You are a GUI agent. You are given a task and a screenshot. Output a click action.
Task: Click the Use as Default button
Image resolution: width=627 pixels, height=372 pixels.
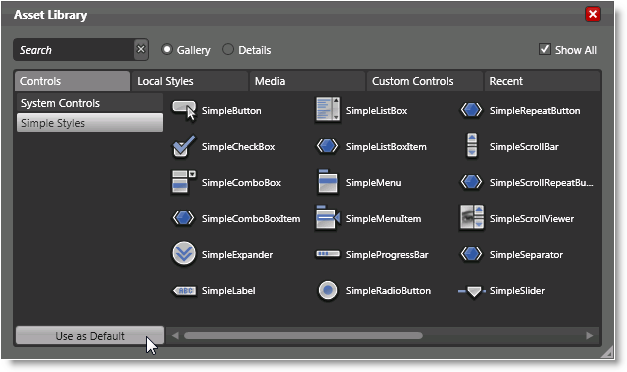[90, 336]
